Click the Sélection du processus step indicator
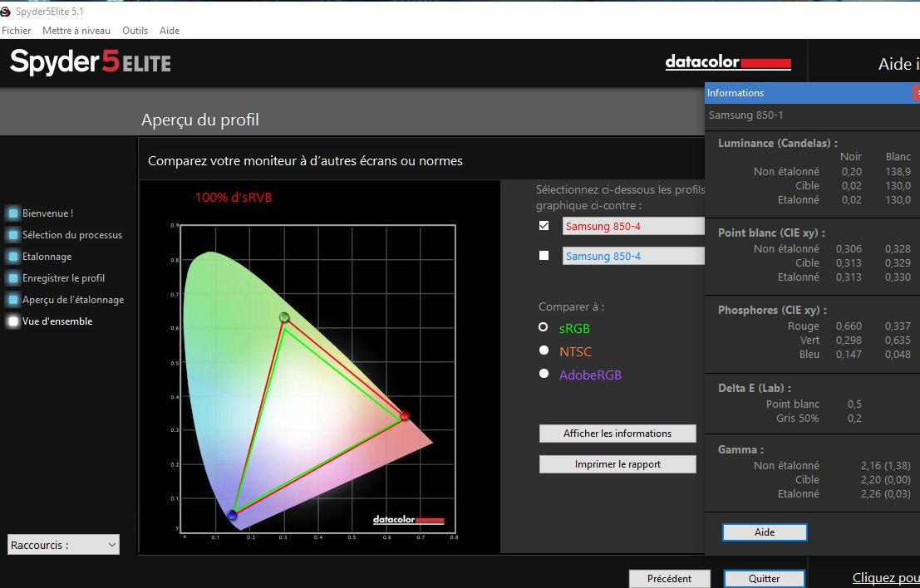The image size is (920, 588). pos(13,235)
